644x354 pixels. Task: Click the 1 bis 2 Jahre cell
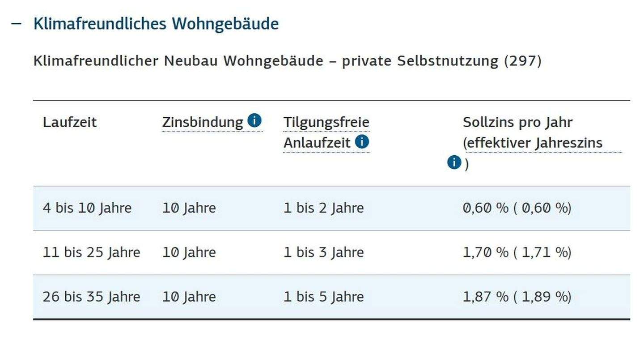323,208
